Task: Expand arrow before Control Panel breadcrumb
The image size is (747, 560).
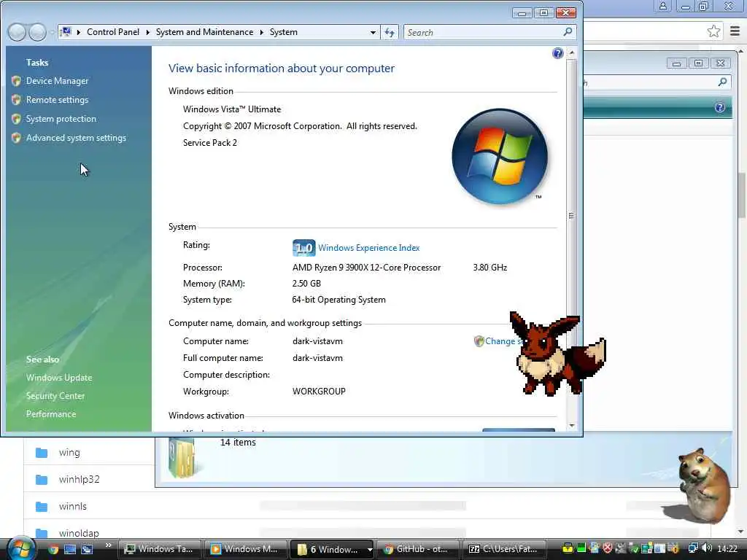Action: click(79, 32)
